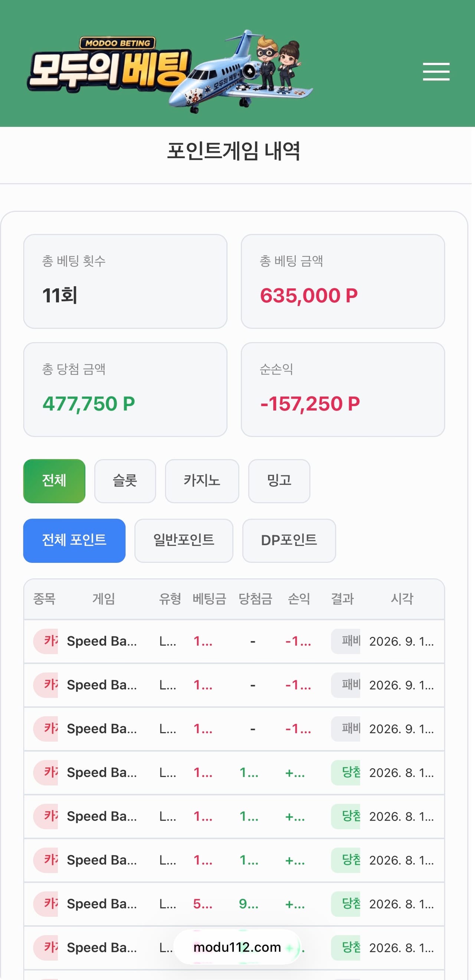This screenshot has height=980, width=475.
Task: Click the modu112.com link overlay
Action: pos(237,947)
